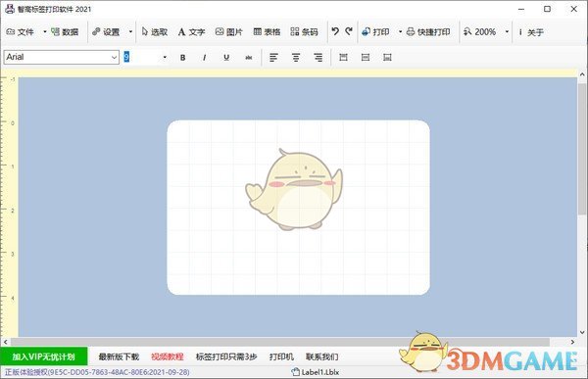Align text to the left
Viewport: 588px width, 379px height.
pyautogui.click(x=273, y=58)
